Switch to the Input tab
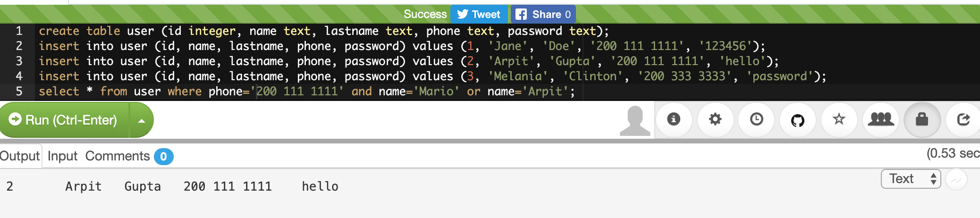The width and height of the screenshot is (980, 218). 62,156
